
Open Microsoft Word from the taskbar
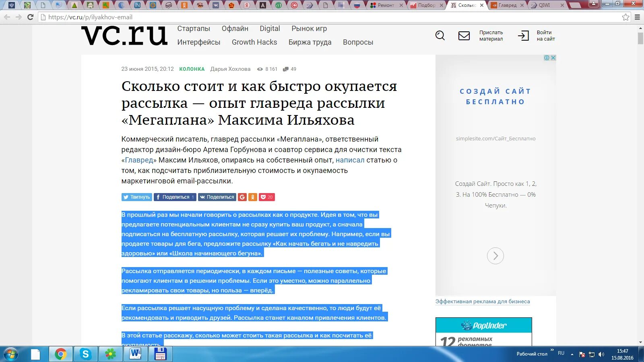(135, 354)
